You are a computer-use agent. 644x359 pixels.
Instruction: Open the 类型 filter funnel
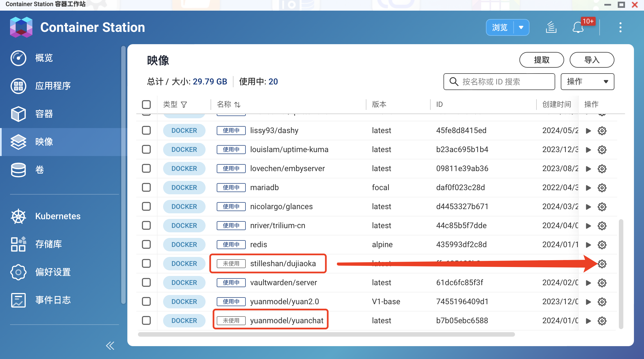184,105
